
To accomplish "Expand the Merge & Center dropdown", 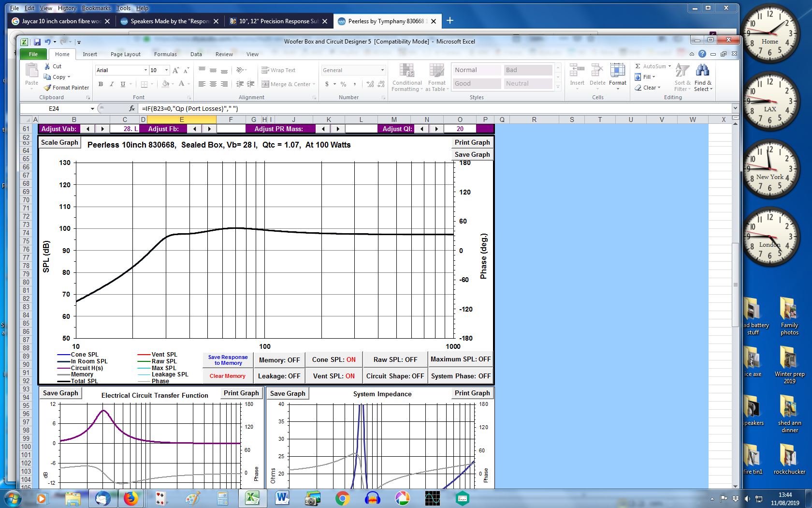I will coord(314,84).
